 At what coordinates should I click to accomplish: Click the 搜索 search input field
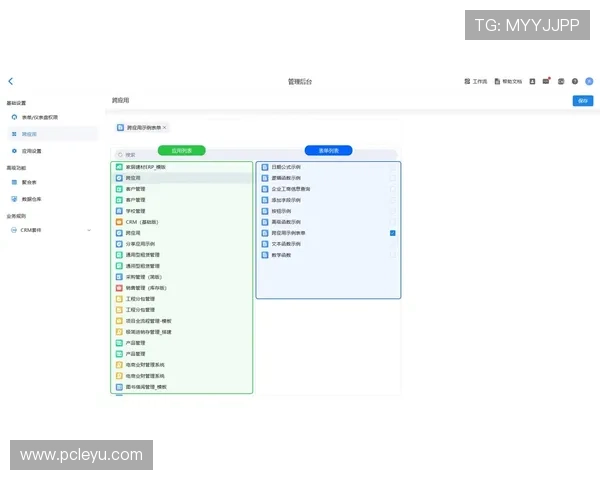pyautogui.click(x=256, y=155)
